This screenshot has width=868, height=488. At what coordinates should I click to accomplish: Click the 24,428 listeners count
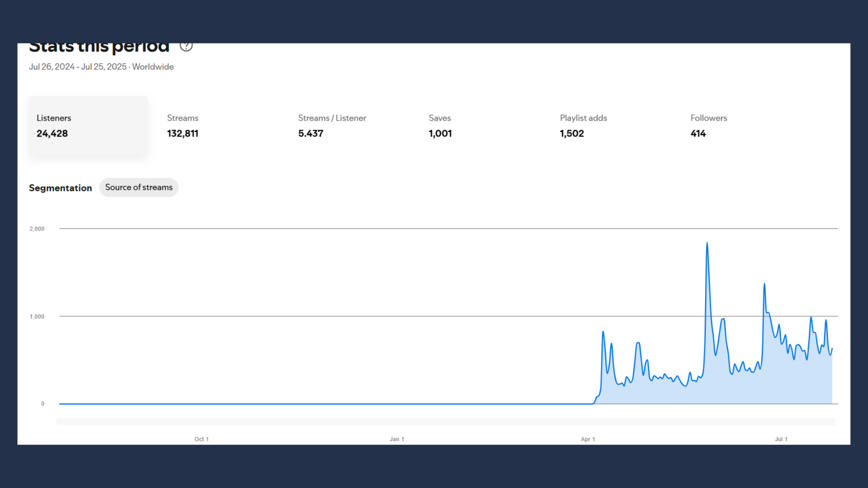click(52, 134)
